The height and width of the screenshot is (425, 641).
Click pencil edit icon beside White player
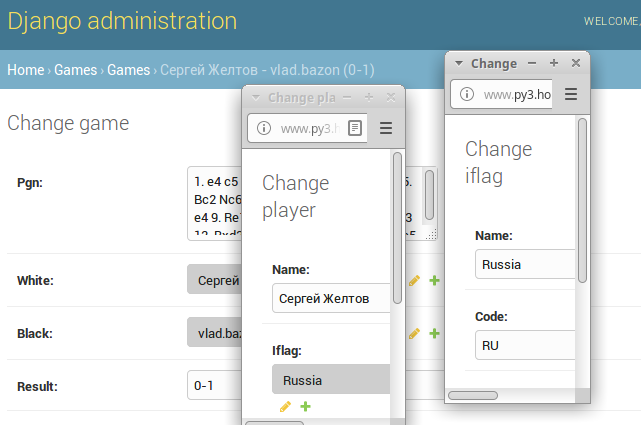coord(414,281)
